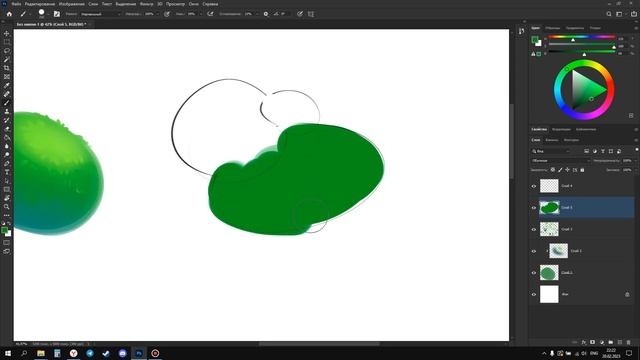Click the add layer style fx icon
The height and width of the screenshot is (360, 640).
pyautogui.click(x=584, y=342)
